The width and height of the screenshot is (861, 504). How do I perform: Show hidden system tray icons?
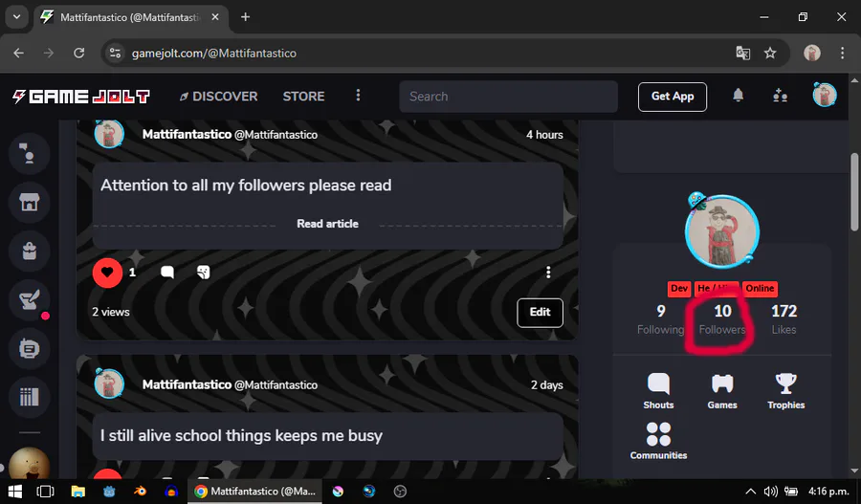[750, 492]
